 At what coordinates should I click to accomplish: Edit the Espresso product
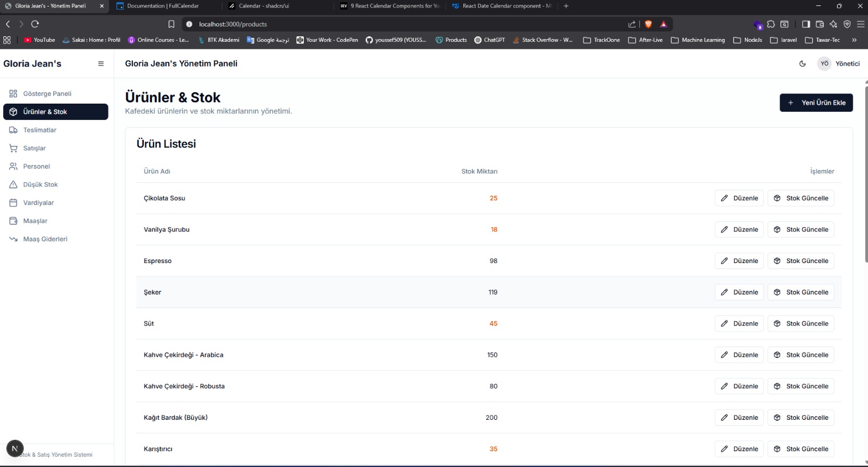pos(739,261)
